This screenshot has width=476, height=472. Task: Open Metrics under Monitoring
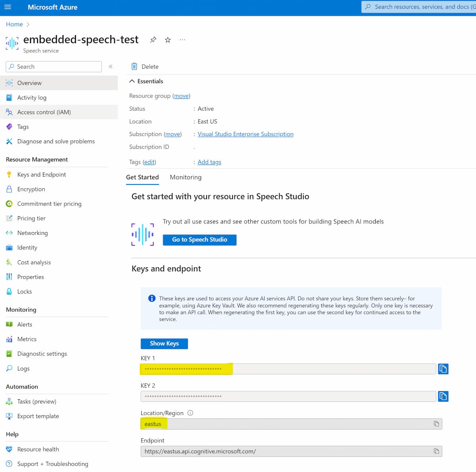(x=27, y=339)
